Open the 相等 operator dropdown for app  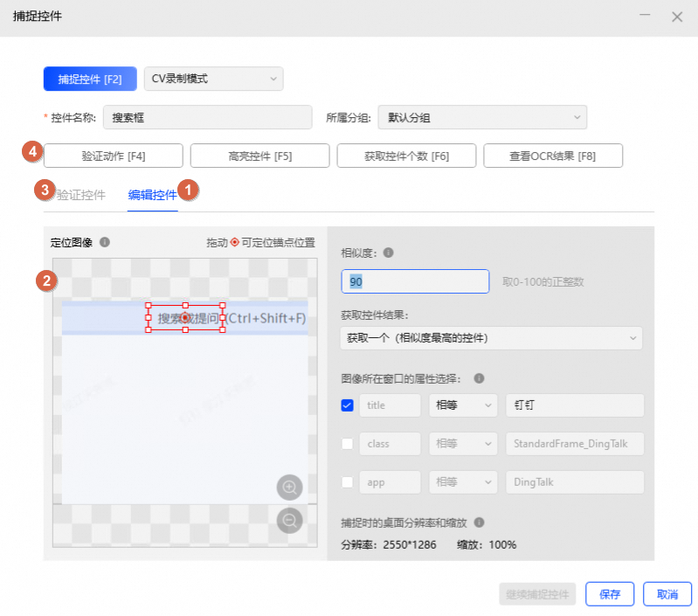[463, 482]
